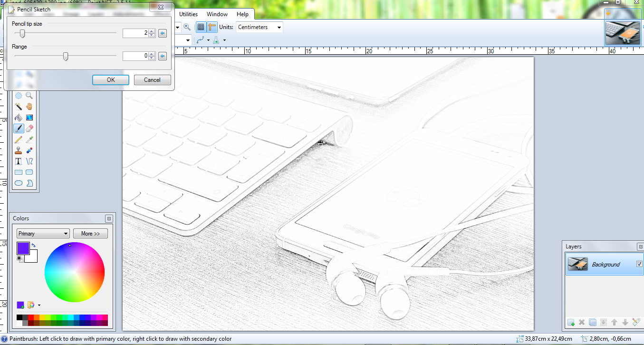Select the Zoom magnifier tool in toolbox
Viewport: 644px width, 345px height.
click(29, 96)
